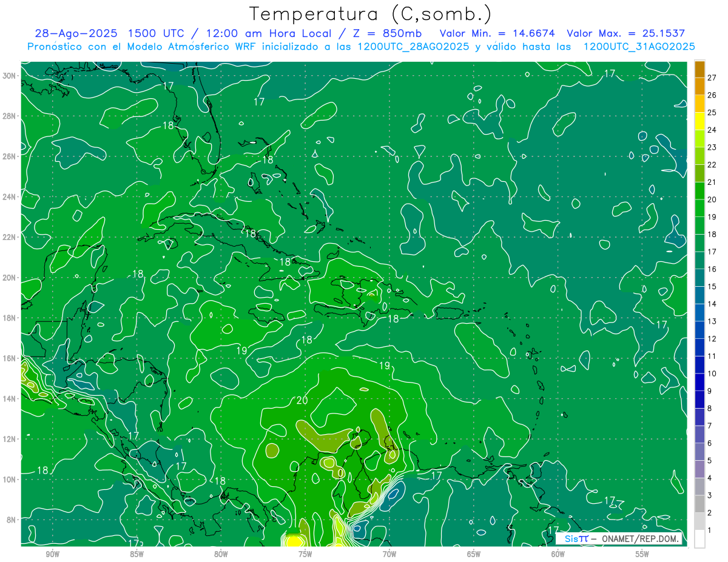728x562 pixels.
Task: Click the "80W" longitude axis label
Action: point(221,554)
